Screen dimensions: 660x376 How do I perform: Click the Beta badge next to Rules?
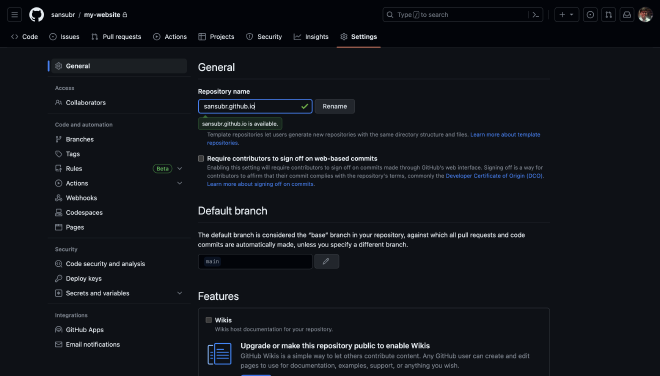click(162, 168)
